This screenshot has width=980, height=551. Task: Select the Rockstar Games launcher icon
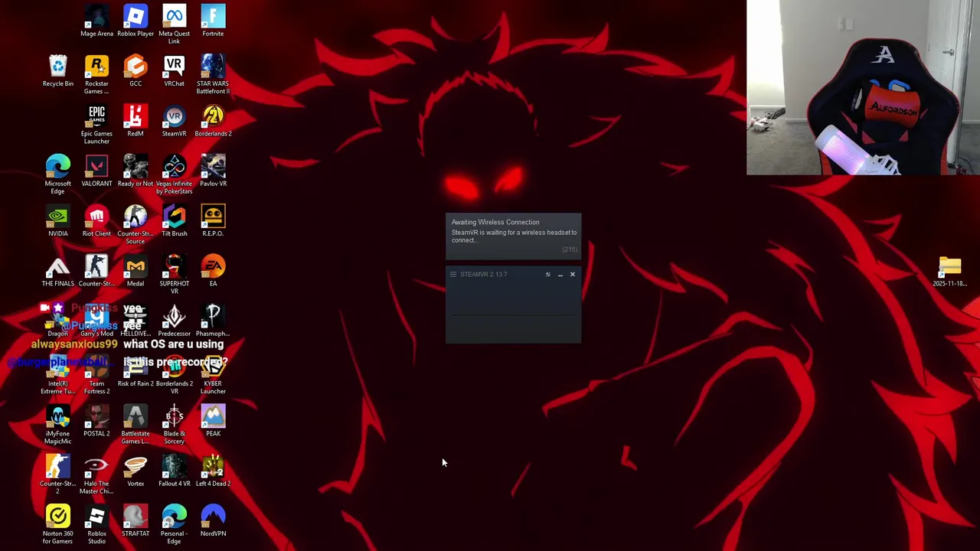pos(96,75)
